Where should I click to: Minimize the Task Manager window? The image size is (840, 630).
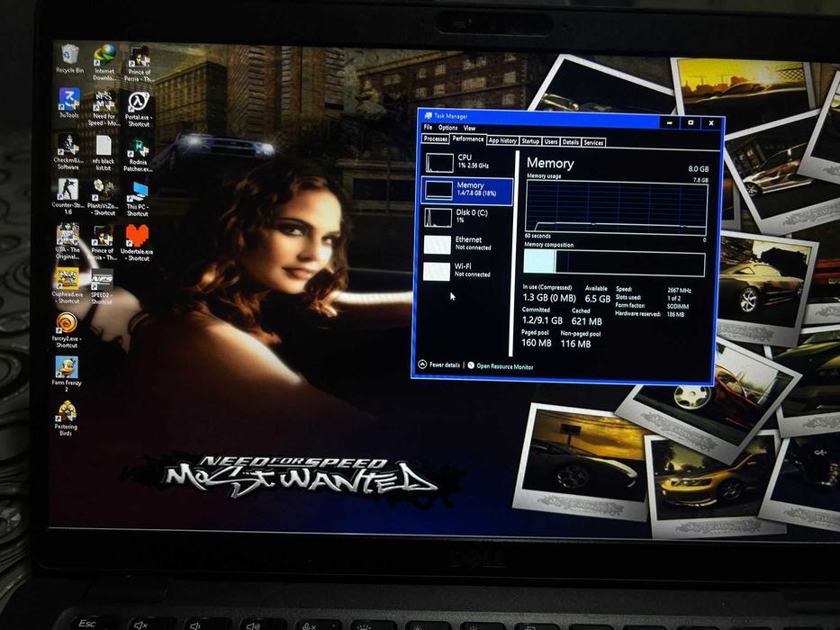click(670, 122)
